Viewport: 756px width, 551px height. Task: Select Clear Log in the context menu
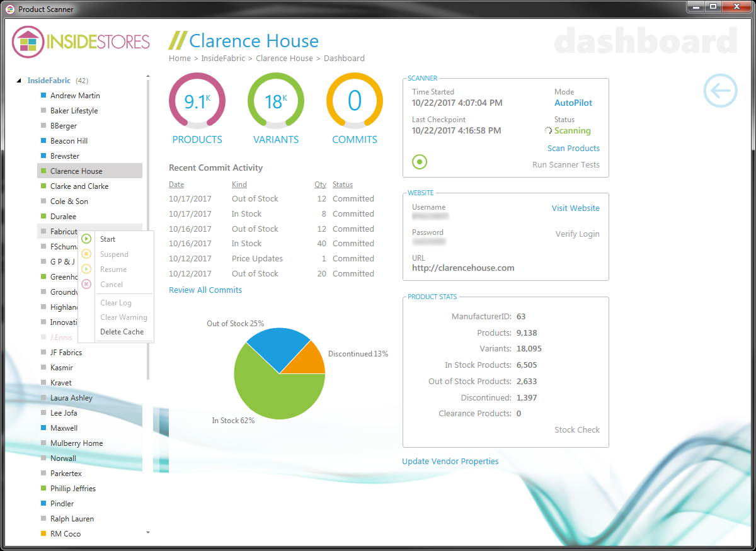point(116,303)
